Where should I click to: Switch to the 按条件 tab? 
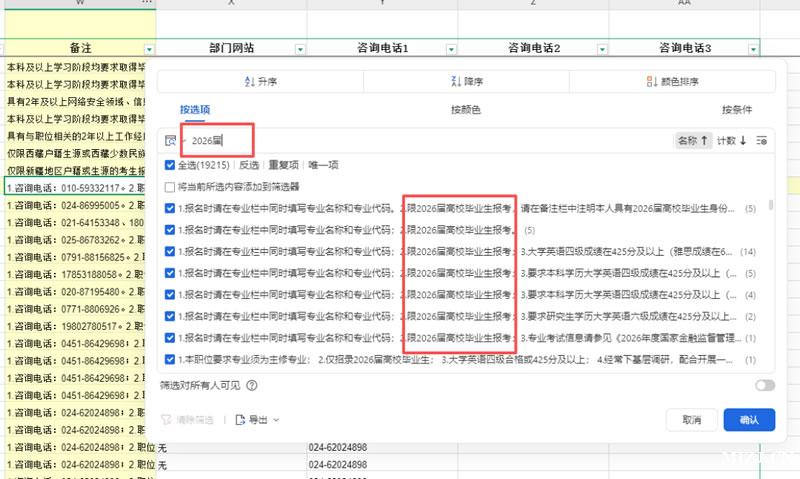[736, 109]
